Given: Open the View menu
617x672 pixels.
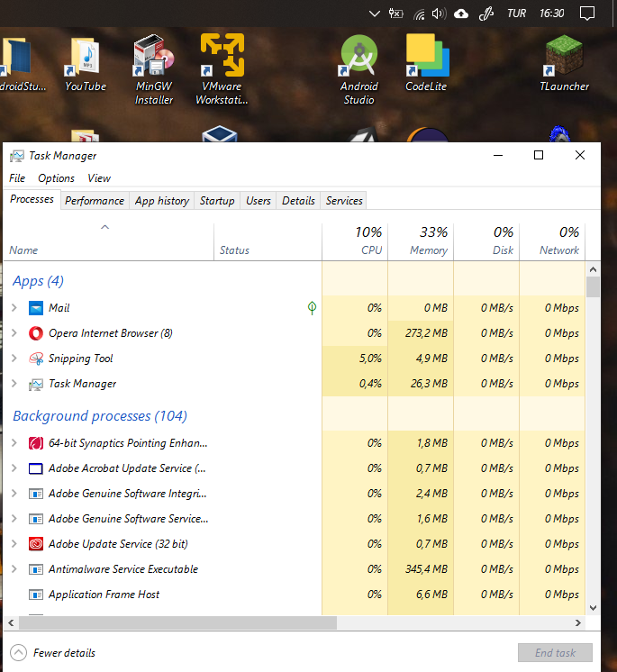Looking at the screenshot, I should coord(99,178).
